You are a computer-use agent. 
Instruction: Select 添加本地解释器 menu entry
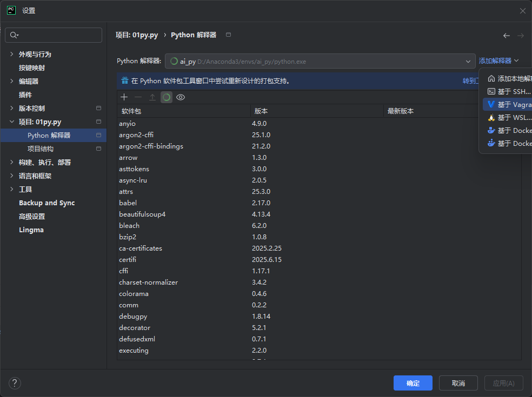[508, 79]
